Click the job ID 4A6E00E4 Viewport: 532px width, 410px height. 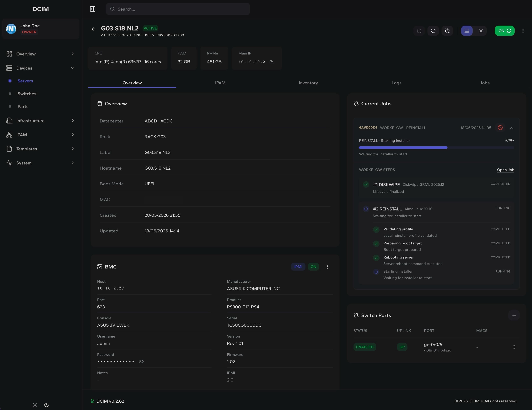pos(368,128)
